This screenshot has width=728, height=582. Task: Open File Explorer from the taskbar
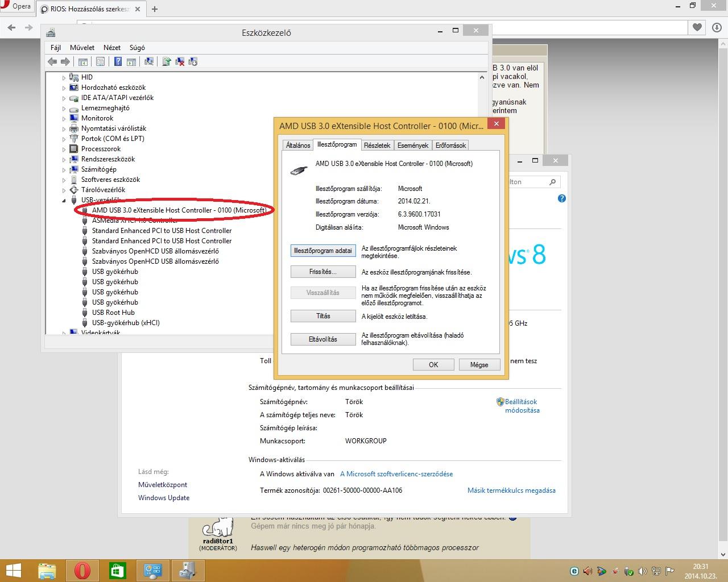click(x=47, y=570)
